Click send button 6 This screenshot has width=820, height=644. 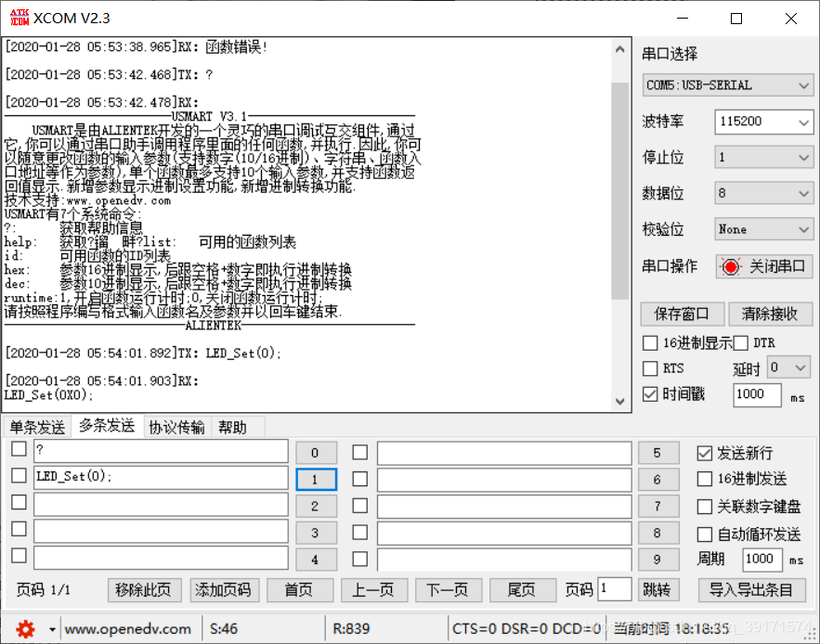pyautogui.click(x=658, y=480)
